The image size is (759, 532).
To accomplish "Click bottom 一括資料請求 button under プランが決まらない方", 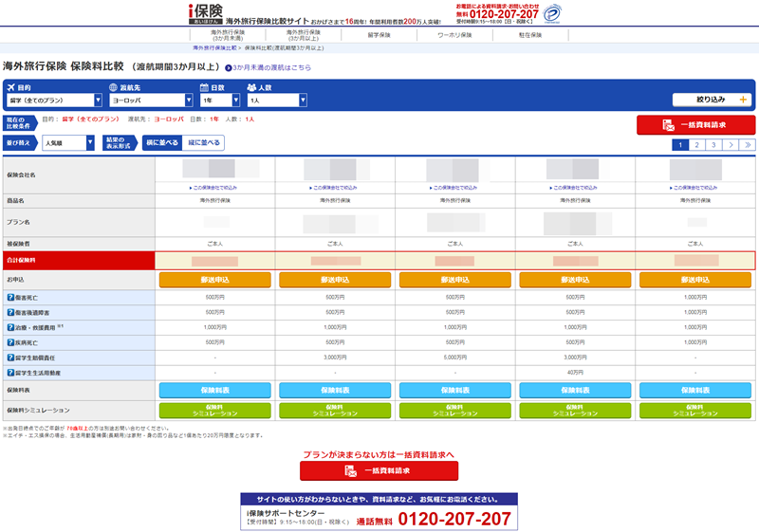I will tap(379, 471).
